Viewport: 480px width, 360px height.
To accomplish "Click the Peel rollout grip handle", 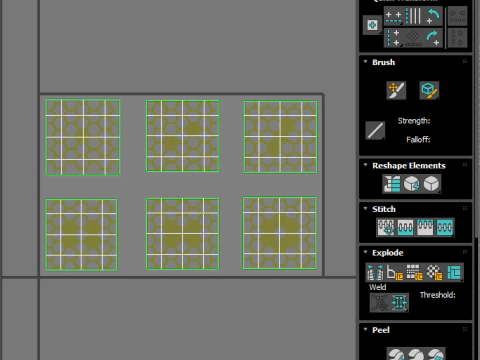I will [465, 329].
